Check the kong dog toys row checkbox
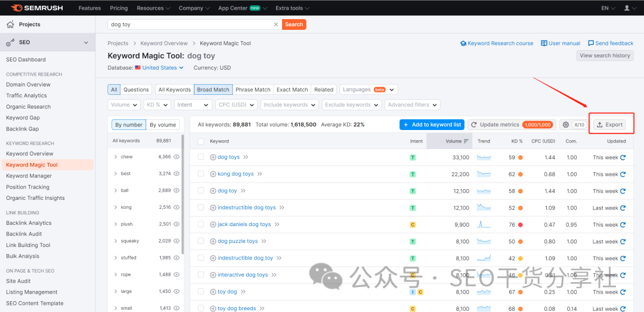644x312 pixels. (201, 174)
